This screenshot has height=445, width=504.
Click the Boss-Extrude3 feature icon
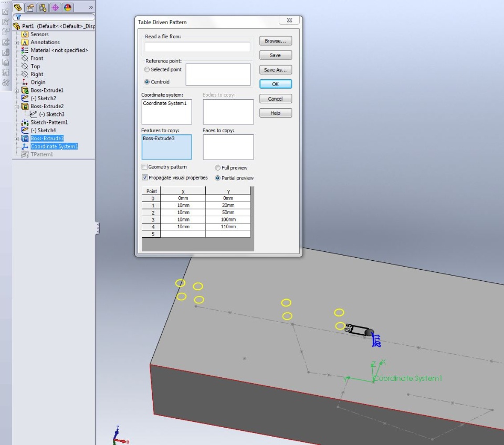[x=25, y=139]
